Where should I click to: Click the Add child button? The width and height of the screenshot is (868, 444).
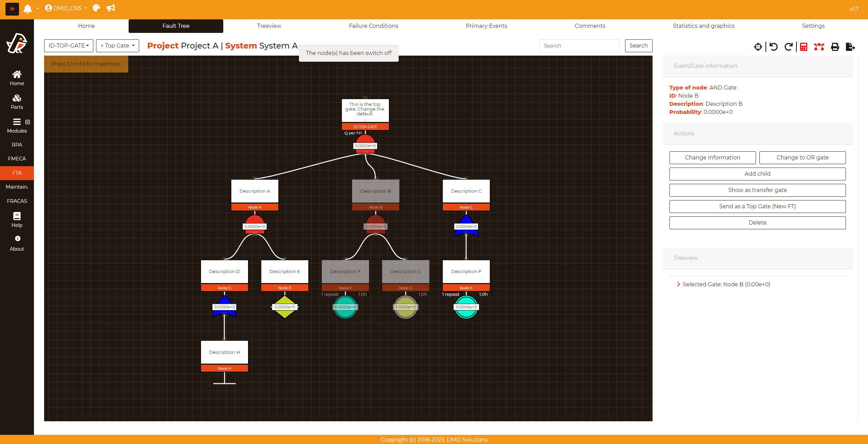(x=757, y=174)
